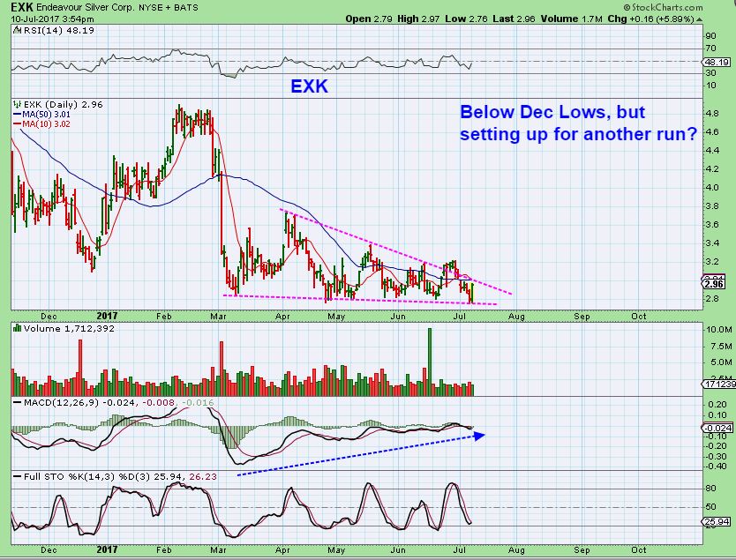Click the EXK (Daily) 2.96 legend label

pyautogui.click(x=64, y=105)
